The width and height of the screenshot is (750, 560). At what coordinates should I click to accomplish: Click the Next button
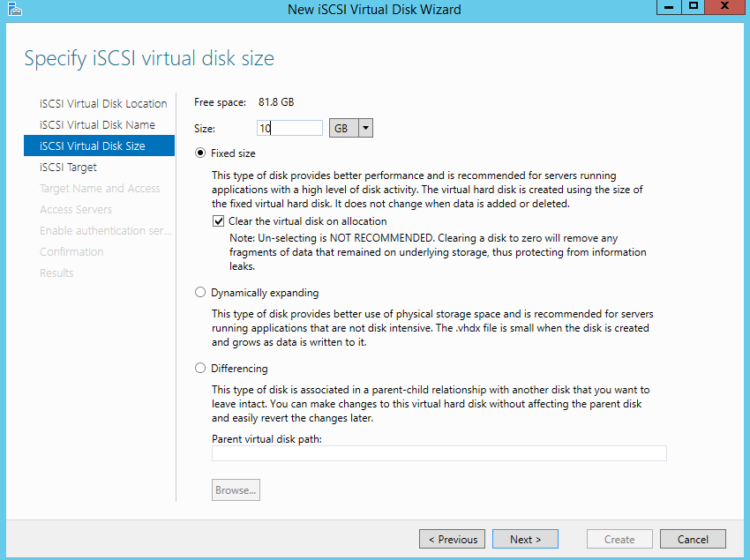pos(525,539)
